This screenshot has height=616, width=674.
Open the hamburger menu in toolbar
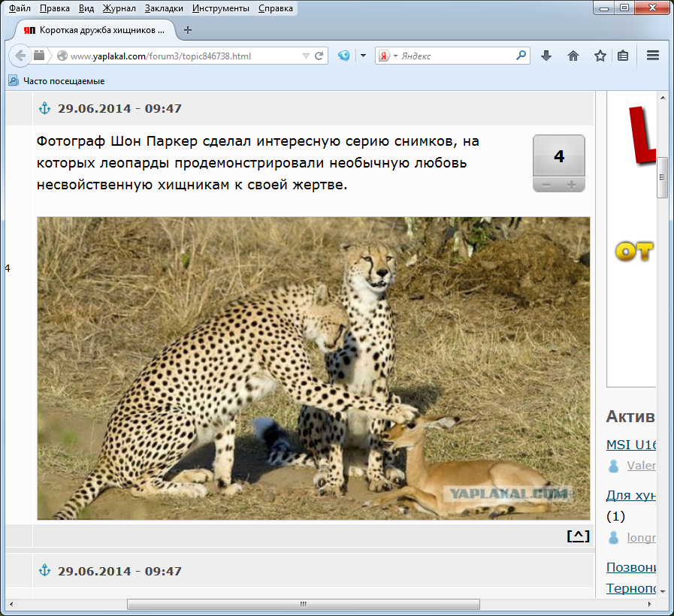(x=652, y=56)
